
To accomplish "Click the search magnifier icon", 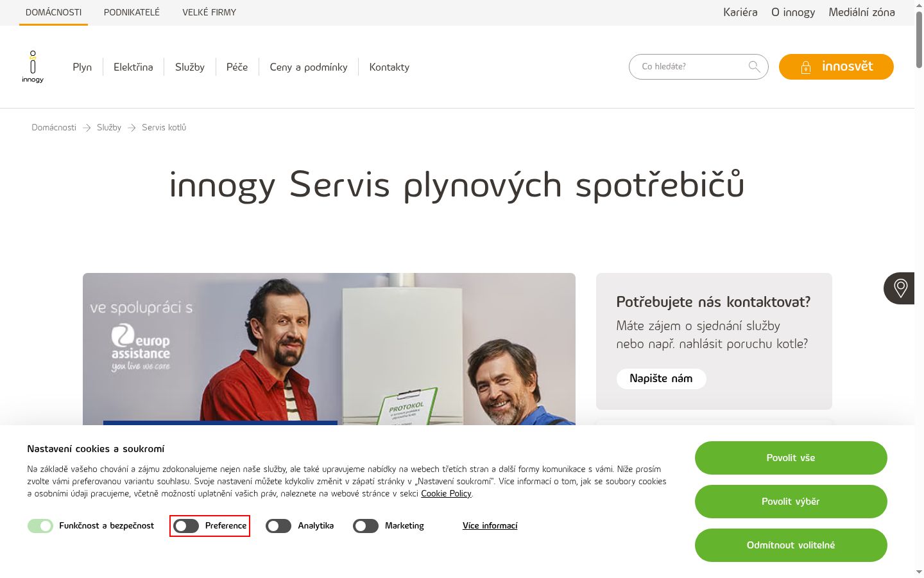I will [755, 66].
